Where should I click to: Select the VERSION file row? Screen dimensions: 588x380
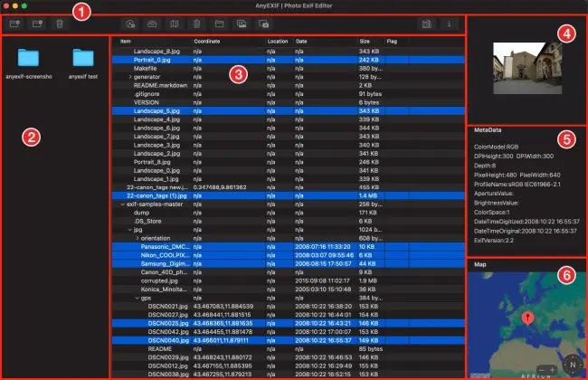[x=288, y=102]
